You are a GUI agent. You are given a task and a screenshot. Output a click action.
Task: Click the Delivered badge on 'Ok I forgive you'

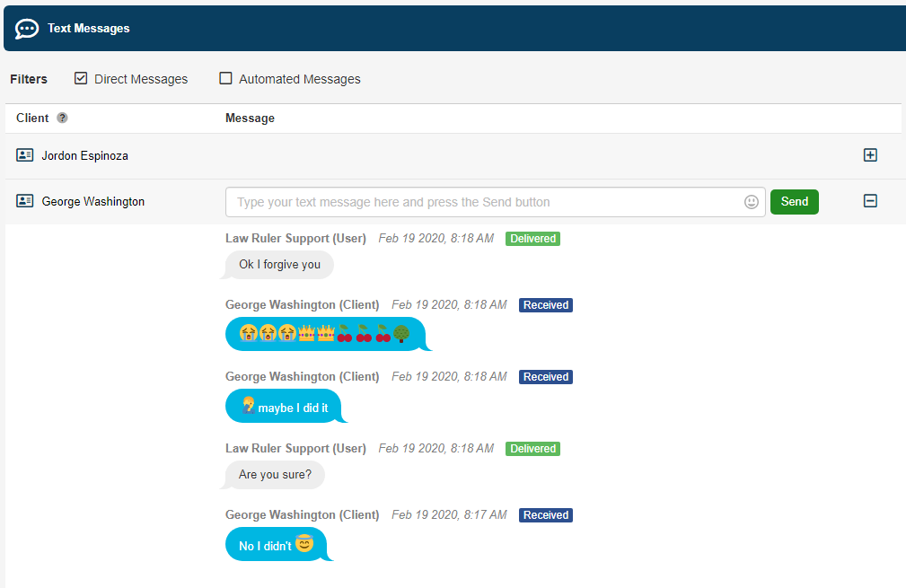point(532,238)
